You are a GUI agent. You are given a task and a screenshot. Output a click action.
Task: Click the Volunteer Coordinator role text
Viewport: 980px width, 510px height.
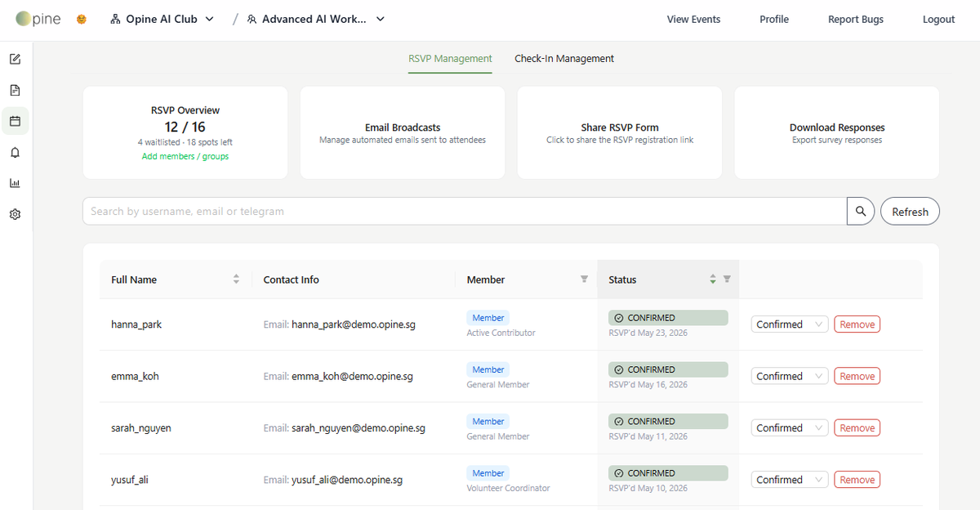pyautogui.click(x=508, y=488)
